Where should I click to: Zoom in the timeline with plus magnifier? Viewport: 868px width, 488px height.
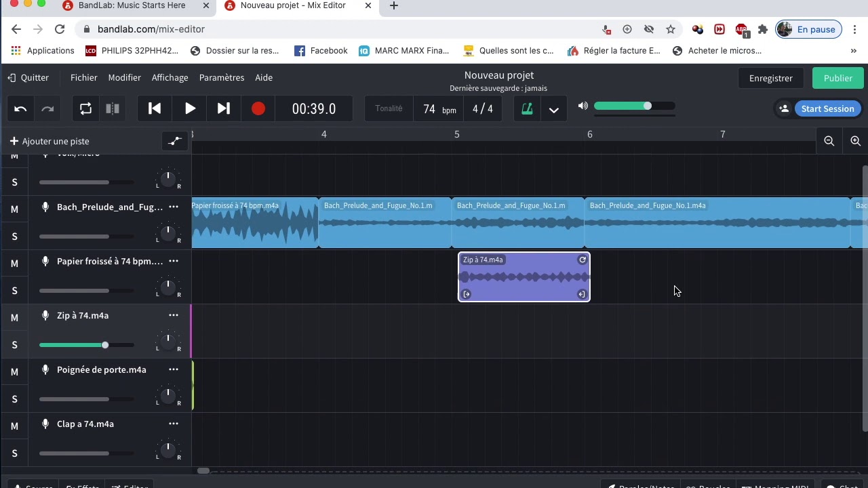[855, 141]
